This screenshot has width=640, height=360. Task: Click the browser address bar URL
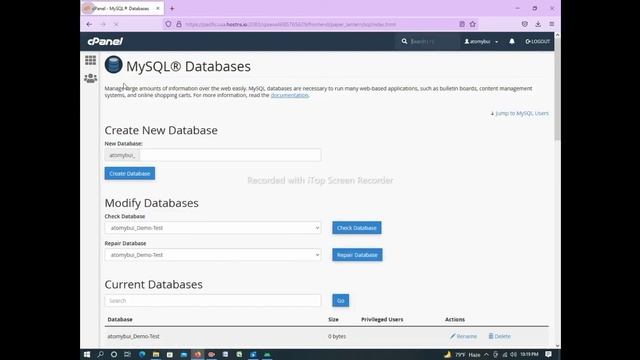pos(291,24)
